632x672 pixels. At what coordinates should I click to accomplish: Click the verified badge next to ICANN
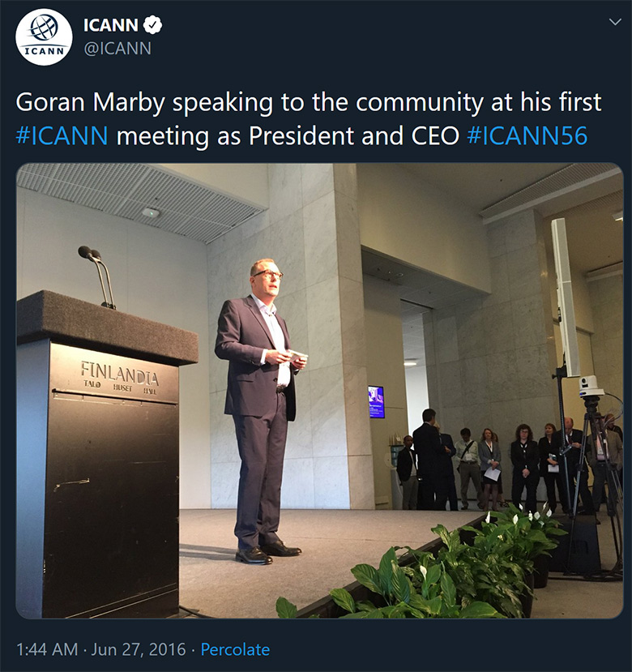[x=152, y=25]
